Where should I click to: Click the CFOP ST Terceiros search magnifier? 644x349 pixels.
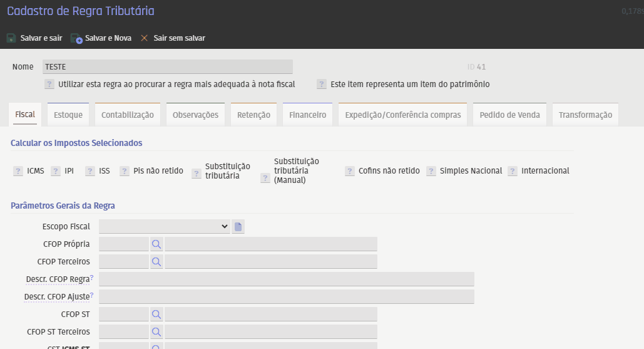point(156,331)
